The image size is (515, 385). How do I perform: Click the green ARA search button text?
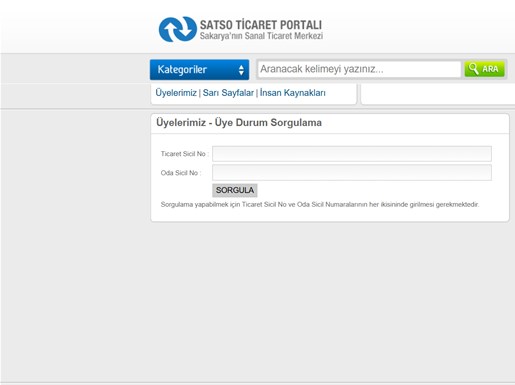(490, 69)
